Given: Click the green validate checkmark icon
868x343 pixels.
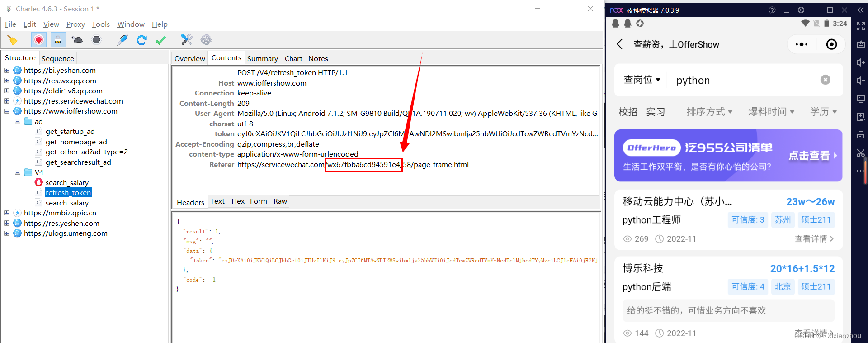Looking at the screenshot, I should pos(161,40).
